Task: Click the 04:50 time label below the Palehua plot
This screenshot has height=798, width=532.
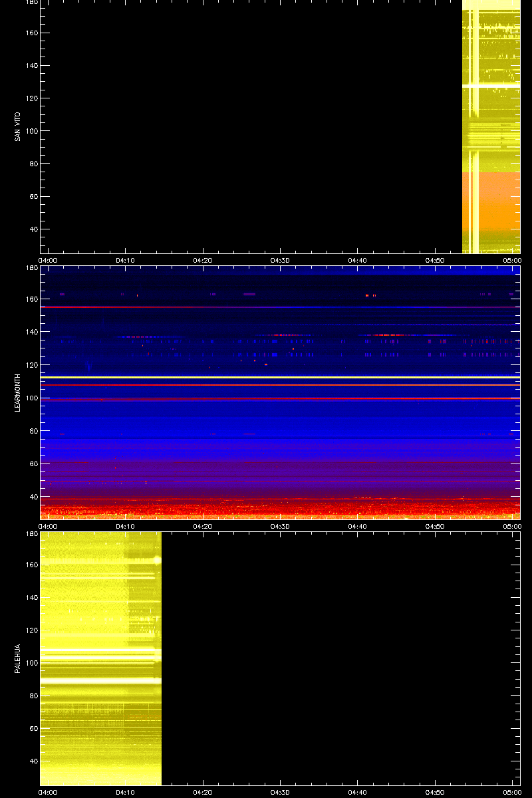Action: (x=435, y=792)
